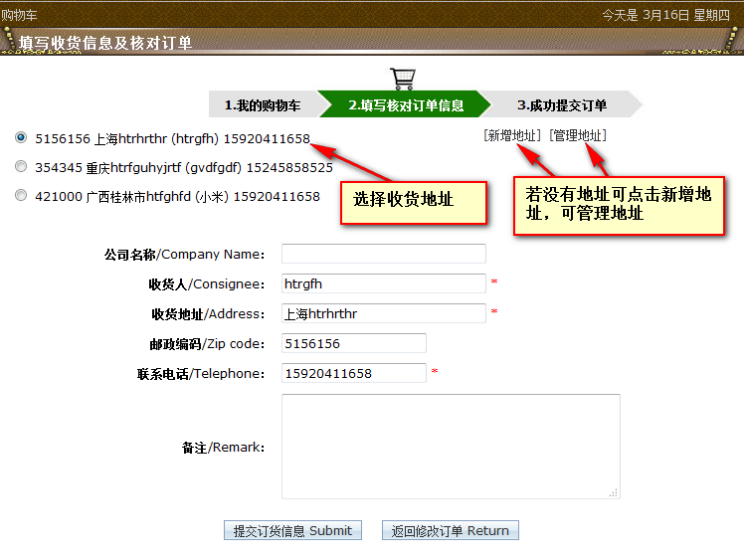
Task: Click the Telephone input field
Action: (x=353, y=373)
